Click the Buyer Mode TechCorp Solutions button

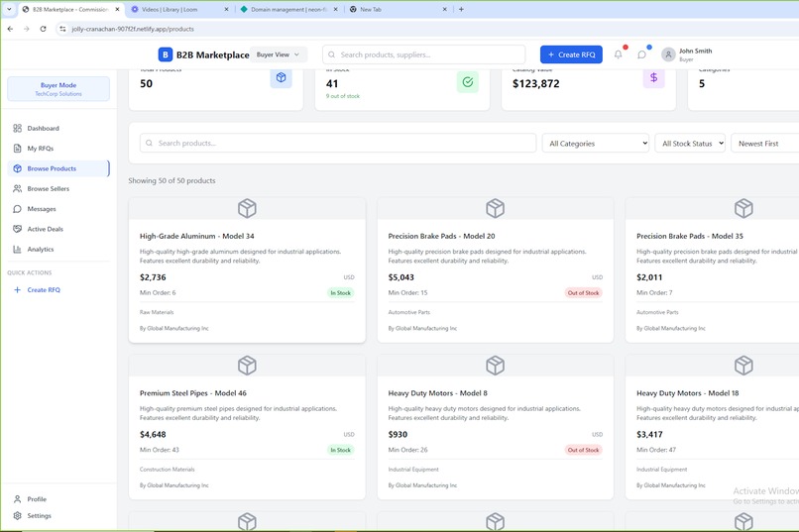point(58,89)
